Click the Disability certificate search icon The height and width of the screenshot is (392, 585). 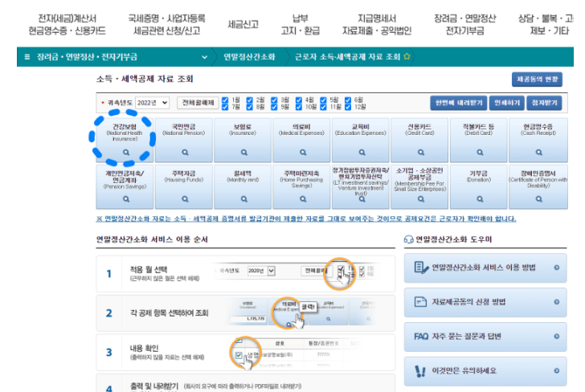[x=538, y=199]
